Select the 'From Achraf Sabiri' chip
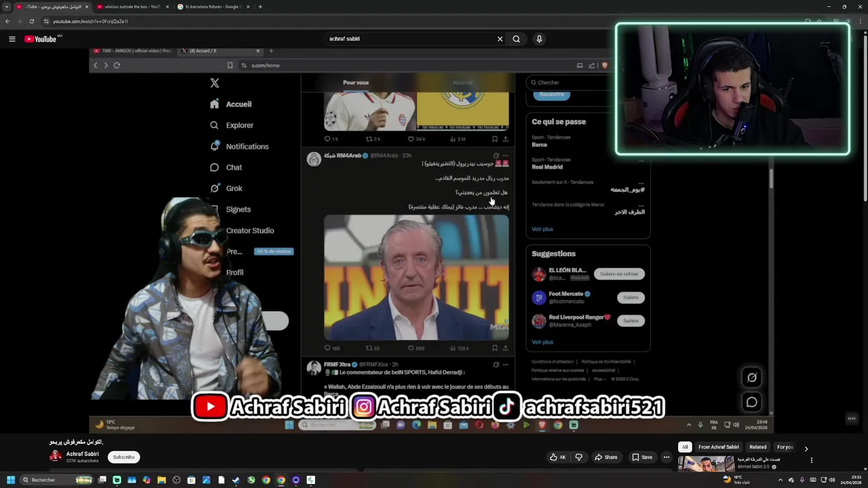This screenshot has width=868, height=488. 718,447
